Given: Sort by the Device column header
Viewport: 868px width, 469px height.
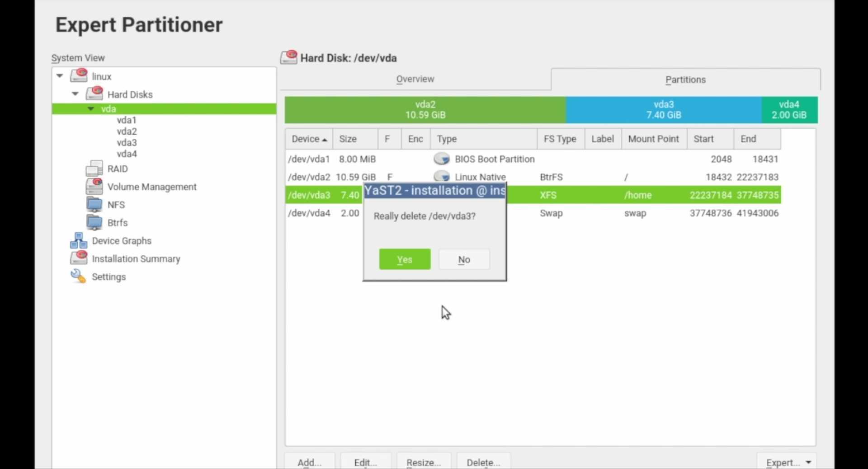Looking at the screenshot, I should pos(309,139).
